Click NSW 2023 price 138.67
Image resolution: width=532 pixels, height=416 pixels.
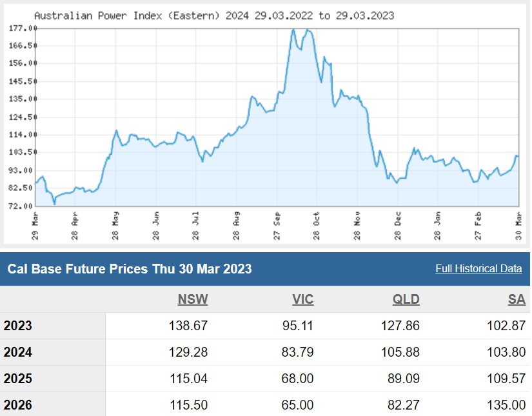[x=187, y=326]
